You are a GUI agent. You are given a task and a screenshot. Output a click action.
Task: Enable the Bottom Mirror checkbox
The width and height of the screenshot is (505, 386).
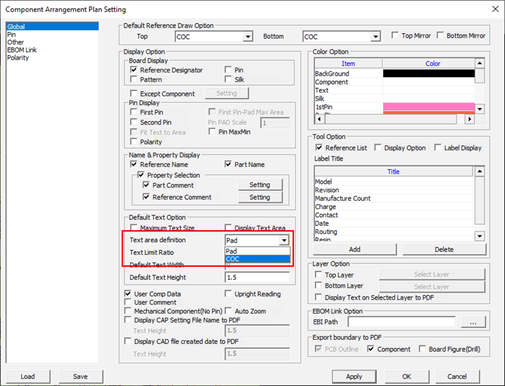click(x=440, y=35)
